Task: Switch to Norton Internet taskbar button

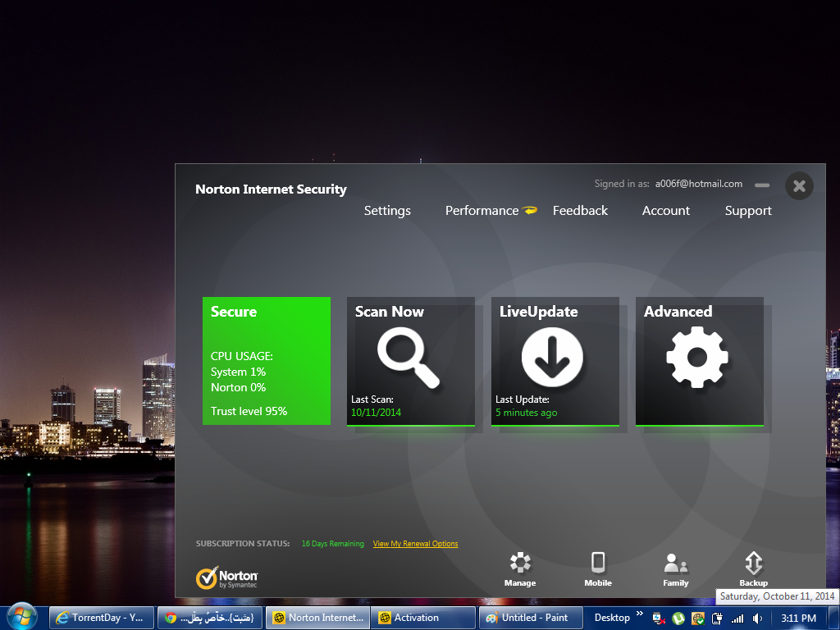Action: tap(317, 618)
